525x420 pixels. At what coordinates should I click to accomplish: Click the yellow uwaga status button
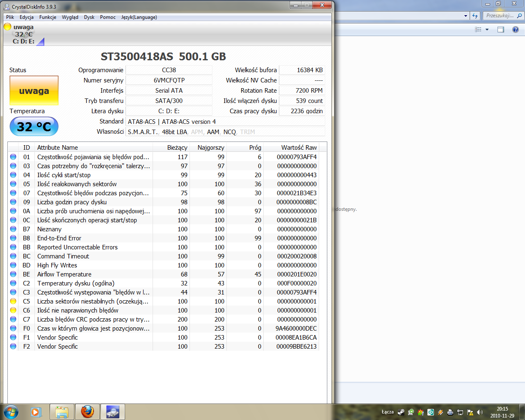tap(34, 91)
